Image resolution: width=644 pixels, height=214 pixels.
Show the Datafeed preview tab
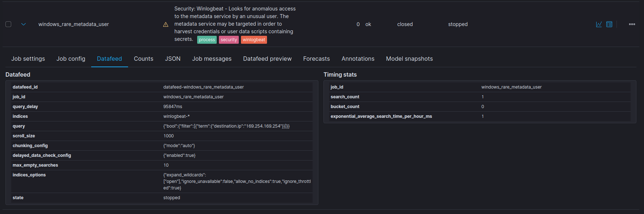267,59
